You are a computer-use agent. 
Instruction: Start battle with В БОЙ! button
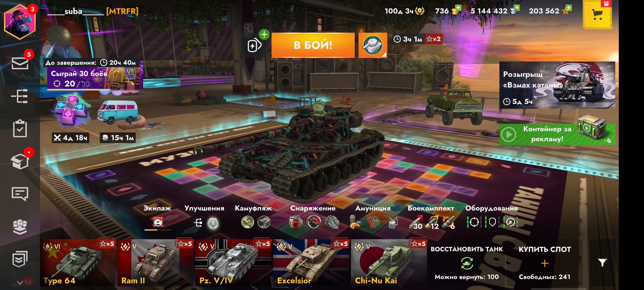click(x=313, y=45)
